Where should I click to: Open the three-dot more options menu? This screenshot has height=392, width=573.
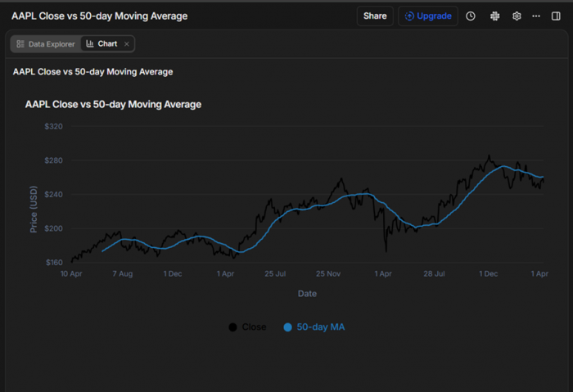(x=536, y=16)
